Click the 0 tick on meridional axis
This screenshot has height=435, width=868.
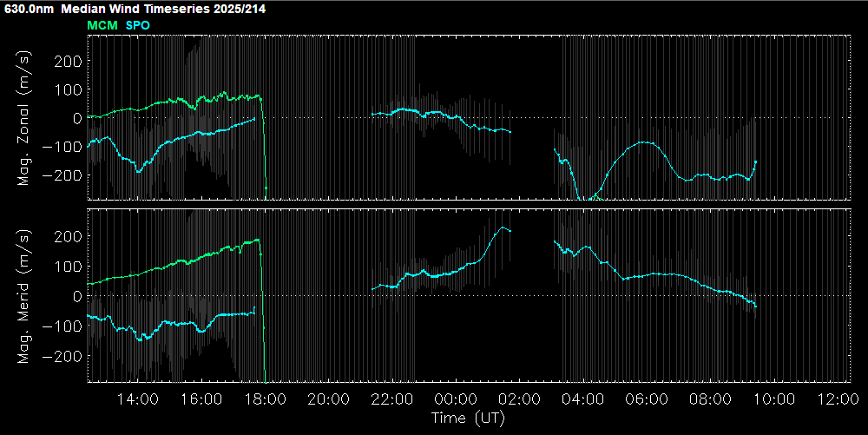(x=77, y=296)
